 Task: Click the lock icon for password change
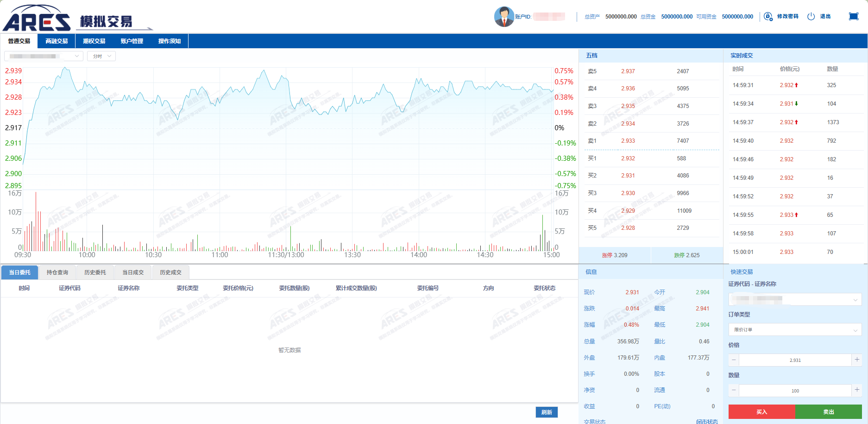pyautogui.click(x=768, y=17)
